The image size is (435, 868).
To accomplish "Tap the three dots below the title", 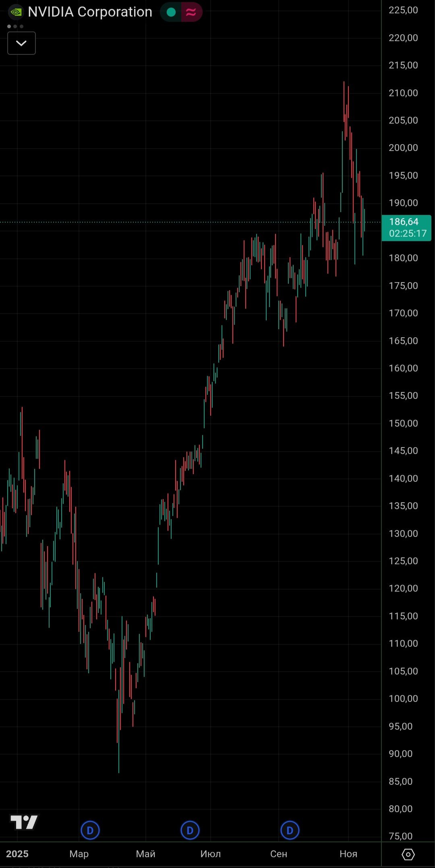I will tap(15, 27).
